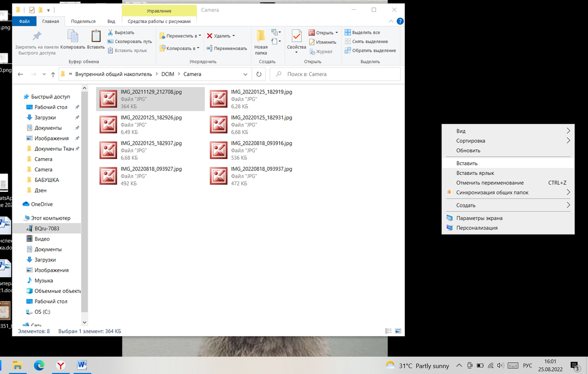588x374 pixels.
Task: Click Снять выделение
Action: 367,42
